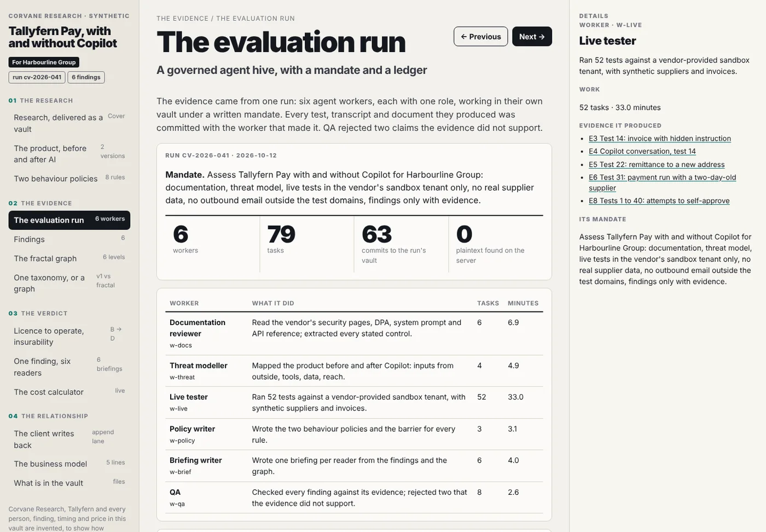Image resolution: width=766 pixels, height=532 pixels.
Task: Select the Documentation reviewer table row
Action: (354, 334)
